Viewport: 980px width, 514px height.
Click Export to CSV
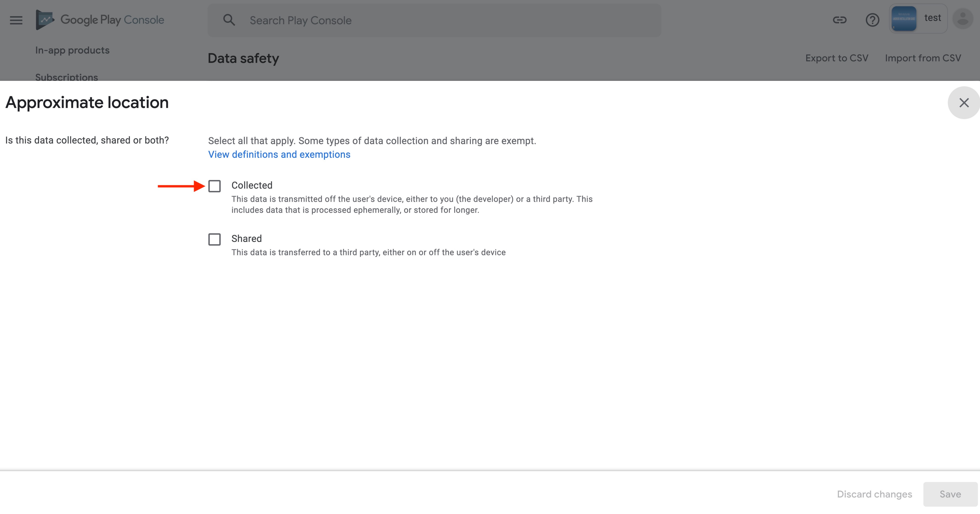tap(837, 58)
